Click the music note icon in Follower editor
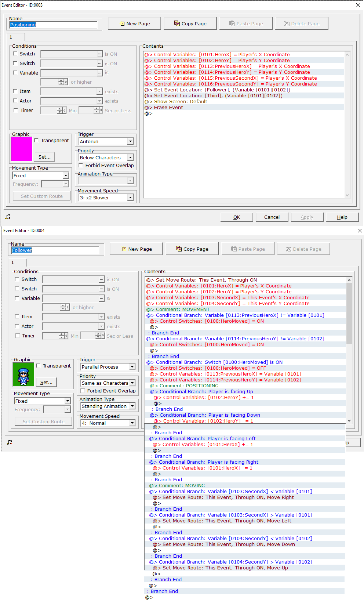This screenshot has height=601, width=364. pyautogui.click(x=10, y=442)
